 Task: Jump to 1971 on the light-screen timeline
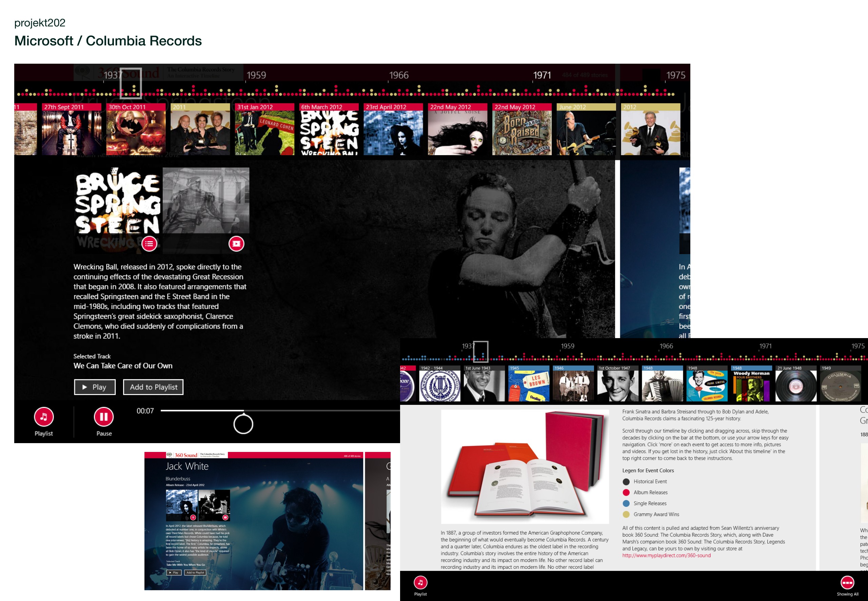coord(765,346)
